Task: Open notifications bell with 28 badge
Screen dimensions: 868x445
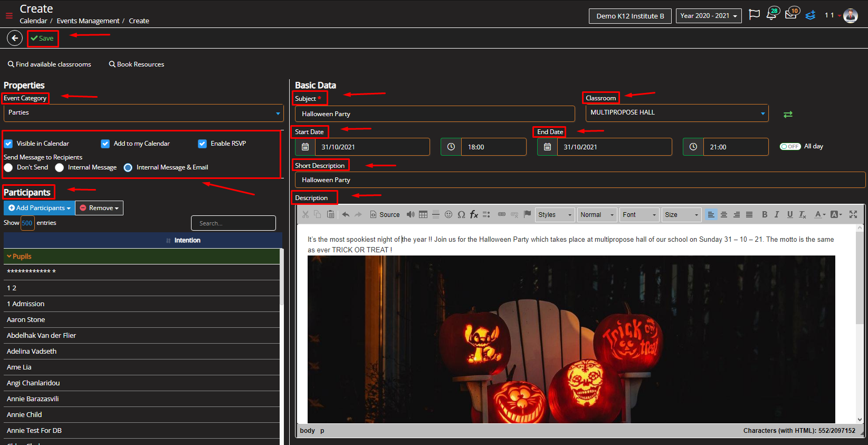Action: pyautogui.click(x=771, y=14)
